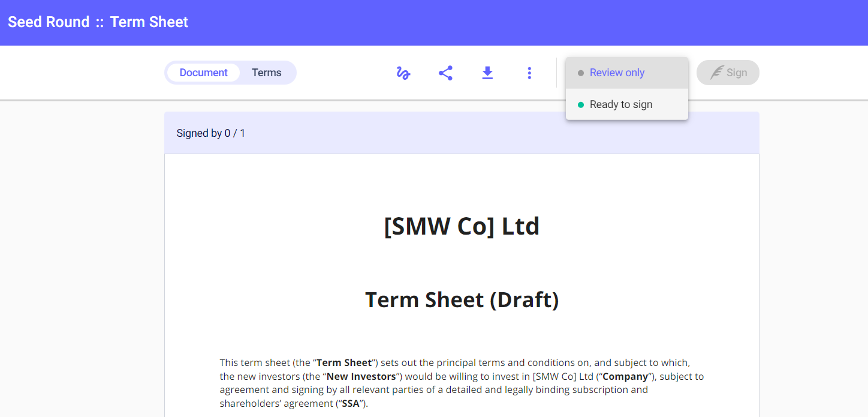This screenshot has height=417, width=868.
Task: Click the bold Company defined term
Action: (625, 377)
